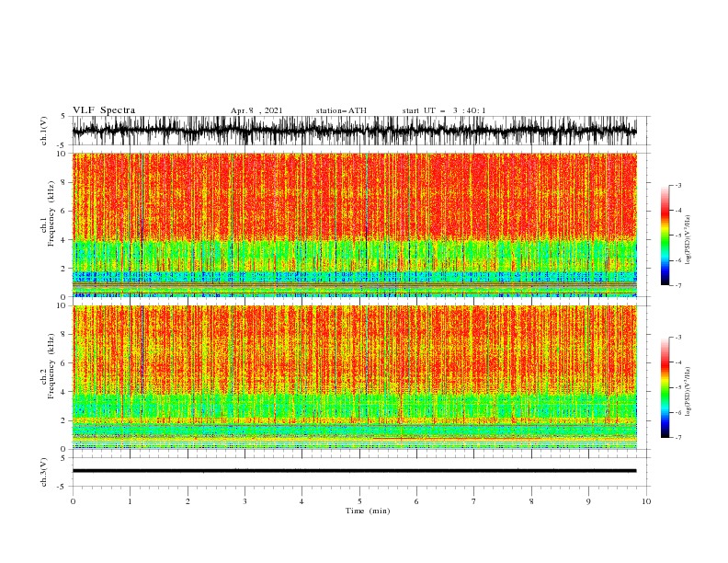Image resolution: width=728 pixels, height=563 pixels.
Task: Click the "-7" tick on ch.2 colorbar
Action: [x=677, y=438]
